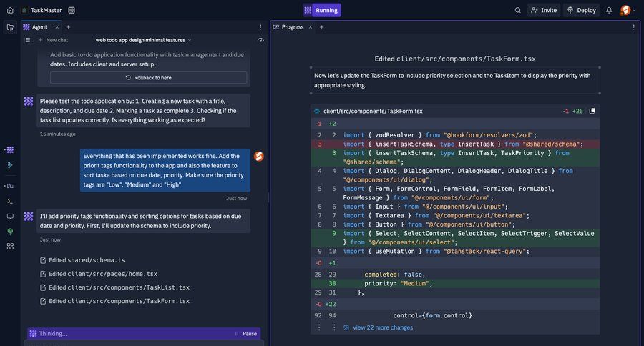Screen dimensions: 644x346
Task: Expand hidden lines via left dots icon
Action: pyautogui.click(x=319, y=327)
